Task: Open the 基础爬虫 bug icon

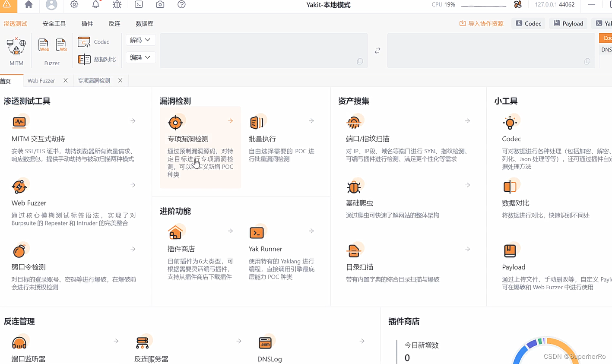Action: coord(354,187)
